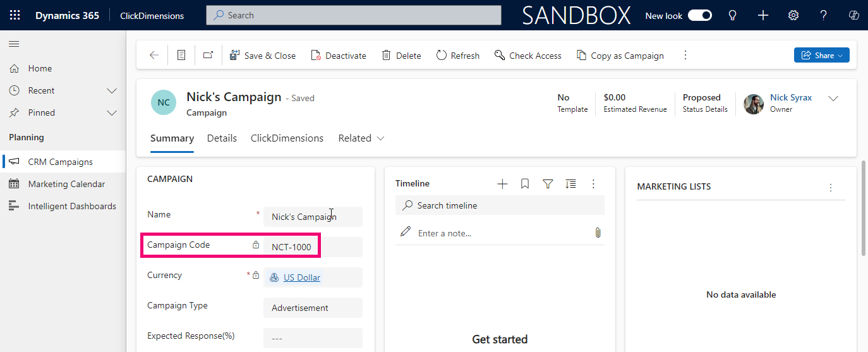Viewport: 868px width, 352px height.
Task: Open the timeline filter funnel icon
Action: coord(548,184)
